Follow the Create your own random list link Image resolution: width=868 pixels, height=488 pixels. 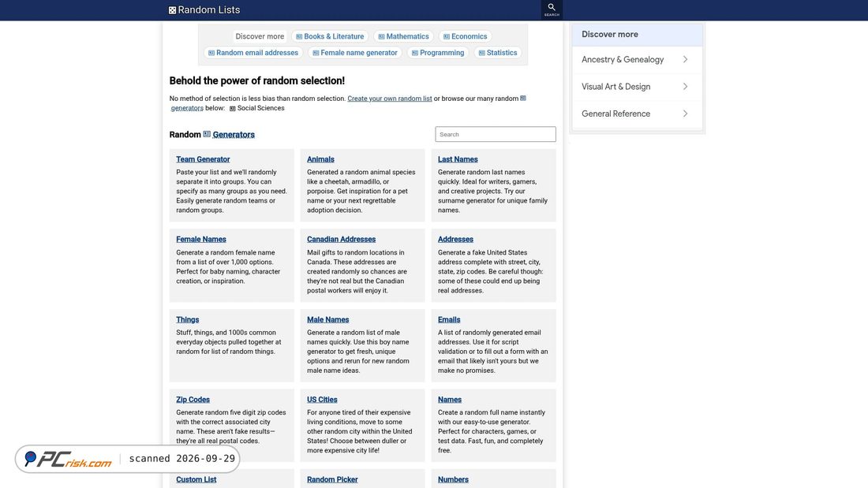point(390,99)
